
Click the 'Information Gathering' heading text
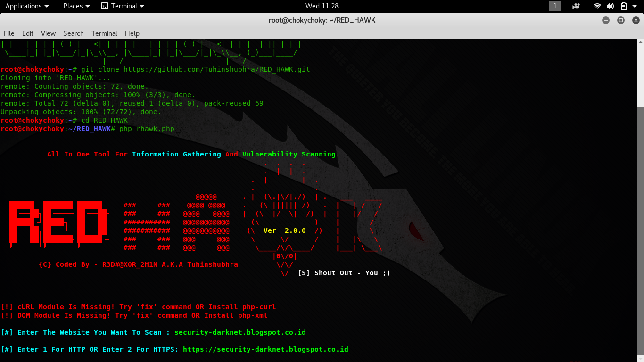(176, 154)
